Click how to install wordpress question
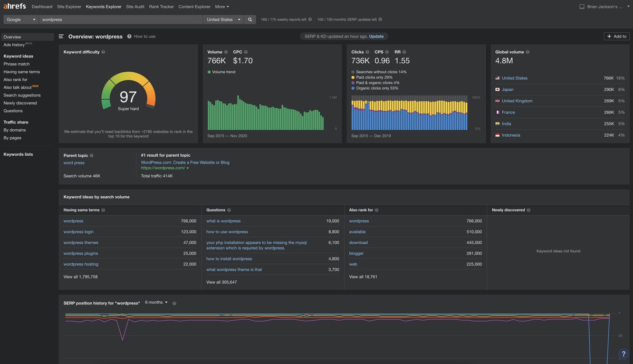 pos(229,258)
